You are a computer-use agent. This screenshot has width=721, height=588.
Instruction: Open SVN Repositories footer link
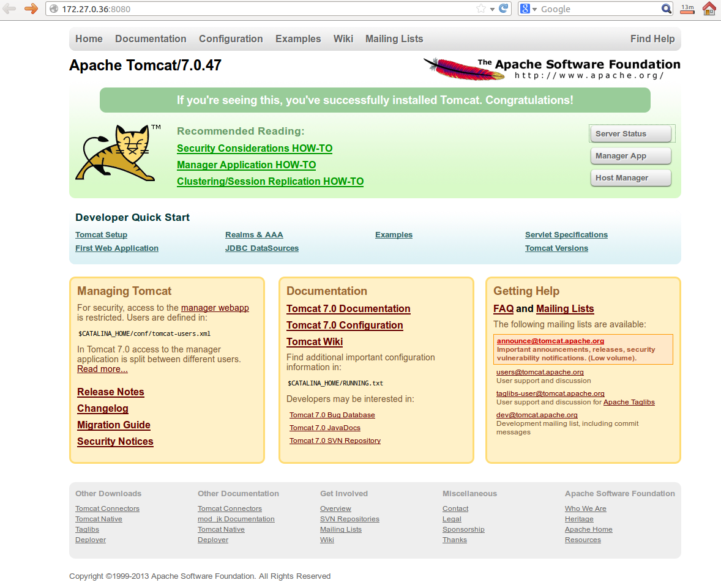coord(349,519)
